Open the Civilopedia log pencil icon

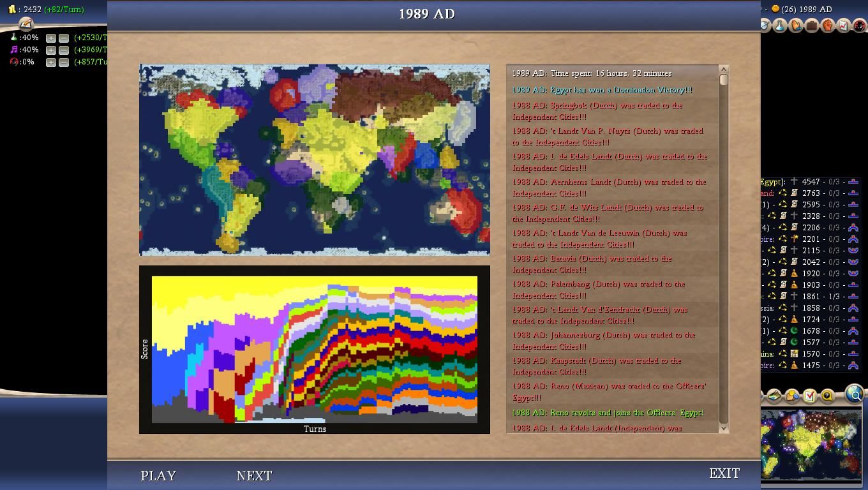click(x=26, y=24)
